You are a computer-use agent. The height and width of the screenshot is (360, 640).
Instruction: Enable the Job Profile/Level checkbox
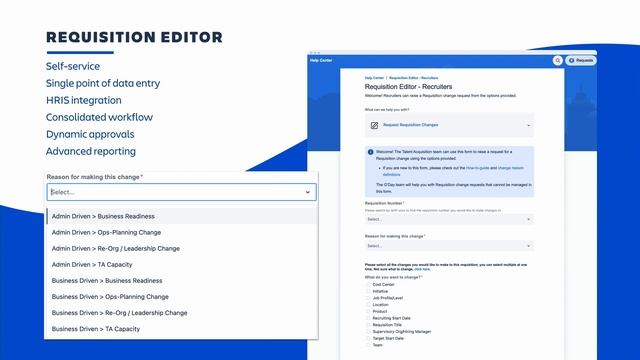pyautogui.click(x=369, y=298)
